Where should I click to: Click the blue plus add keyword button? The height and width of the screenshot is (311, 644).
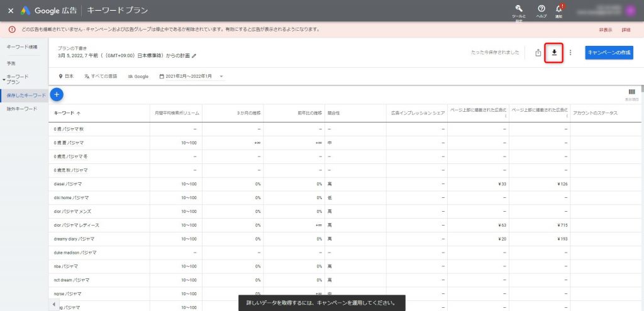(x=56, y=94)
